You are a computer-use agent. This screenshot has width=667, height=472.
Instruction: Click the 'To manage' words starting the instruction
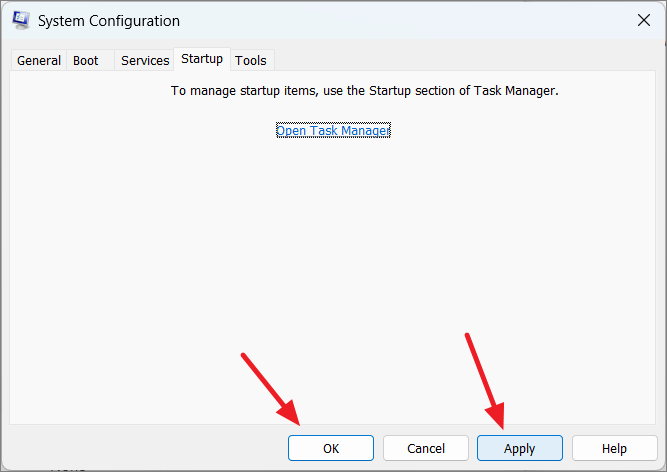click(x=203, y=91)
